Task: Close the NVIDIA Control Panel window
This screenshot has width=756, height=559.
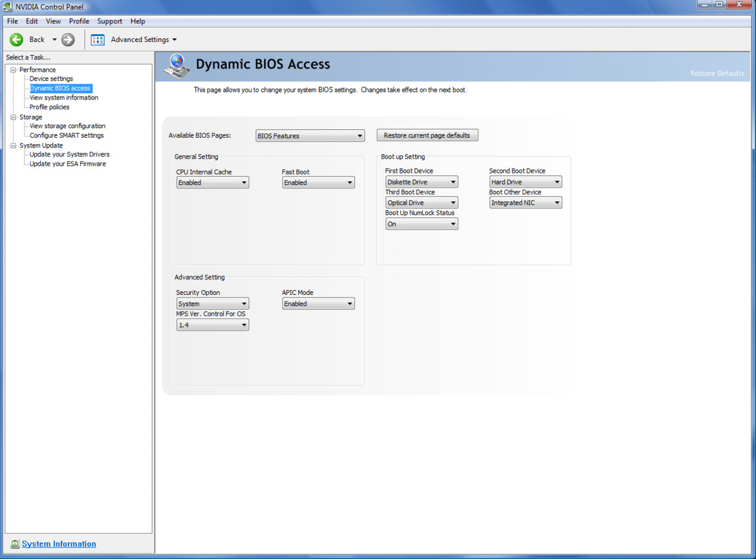Action: (x=739, y=5)
